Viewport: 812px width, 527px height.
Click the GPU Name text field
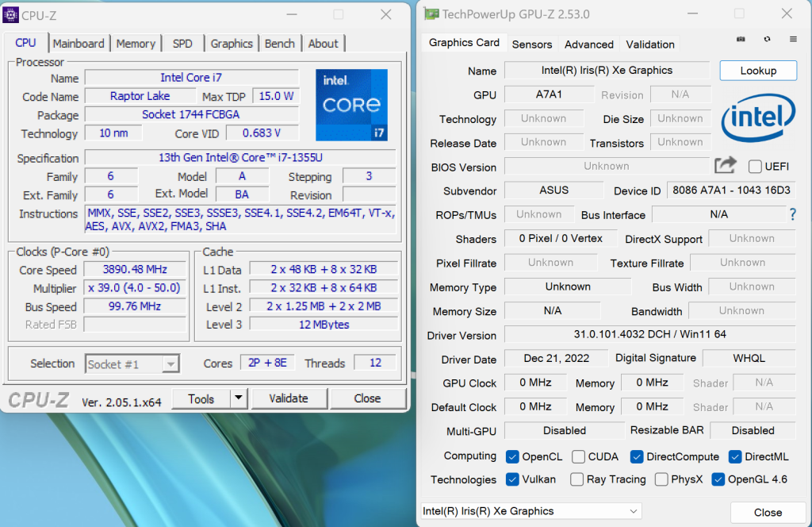coord(607,71)
